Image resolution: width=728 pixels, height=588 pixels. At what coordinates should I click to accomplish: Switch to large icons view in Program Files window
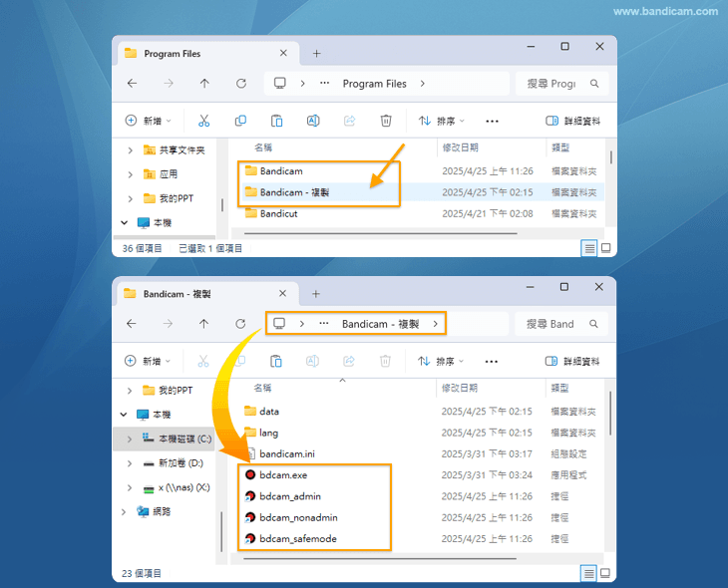click(606, 248)
